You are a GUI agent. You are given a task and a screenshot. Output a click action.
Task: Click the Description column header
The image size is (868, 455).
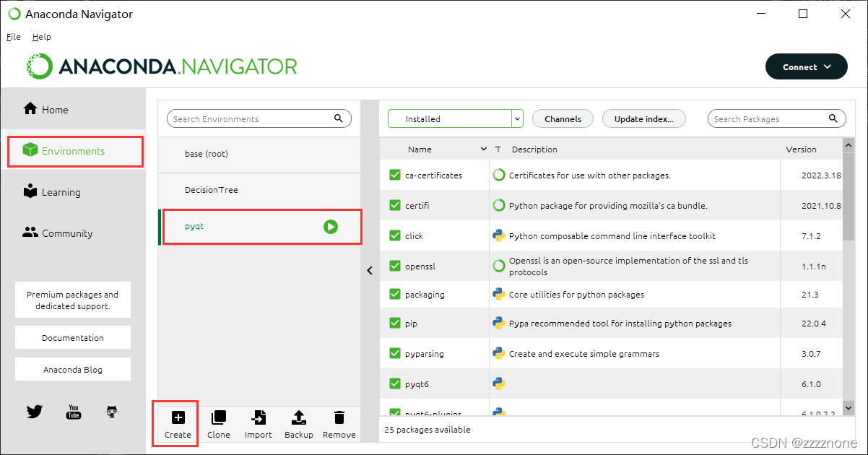pos(534,149)
